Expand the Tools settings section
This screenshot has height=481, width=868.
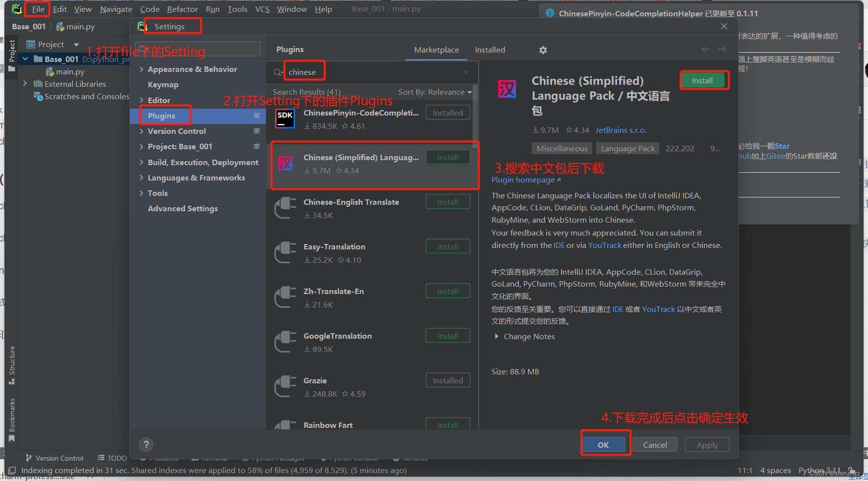(141, 193)
